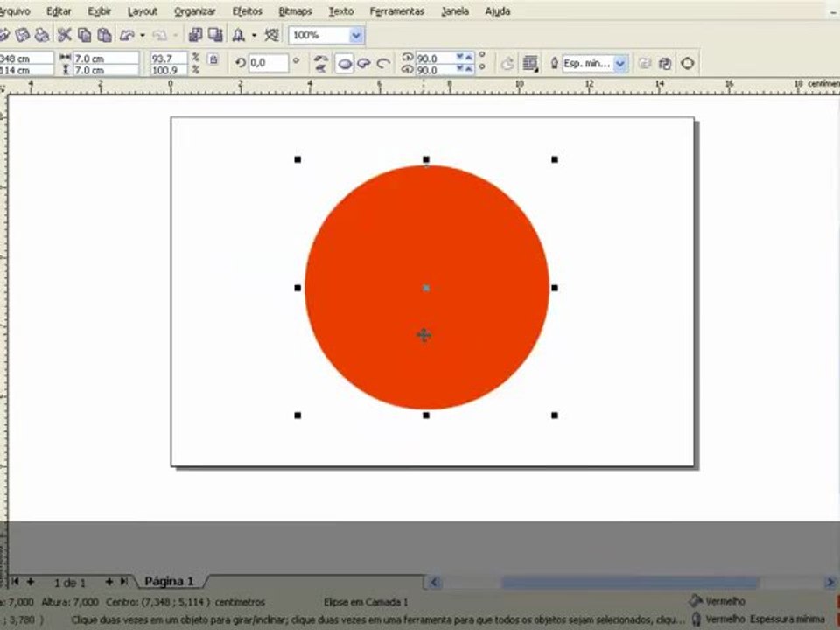Click the right-middle selection handle
Image resolution: width=840 pixels, height=630 pixels.
click(555, 288)
